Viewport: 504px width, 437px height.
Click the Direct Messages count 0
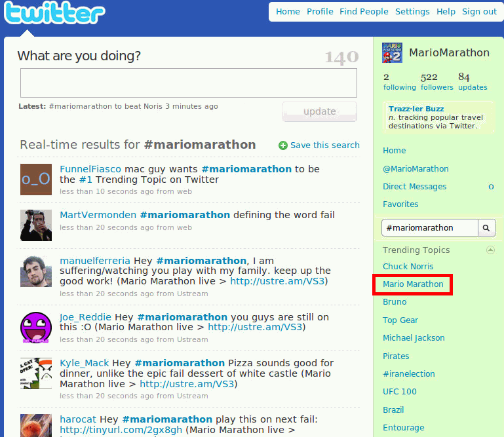[x=491, y=187]
